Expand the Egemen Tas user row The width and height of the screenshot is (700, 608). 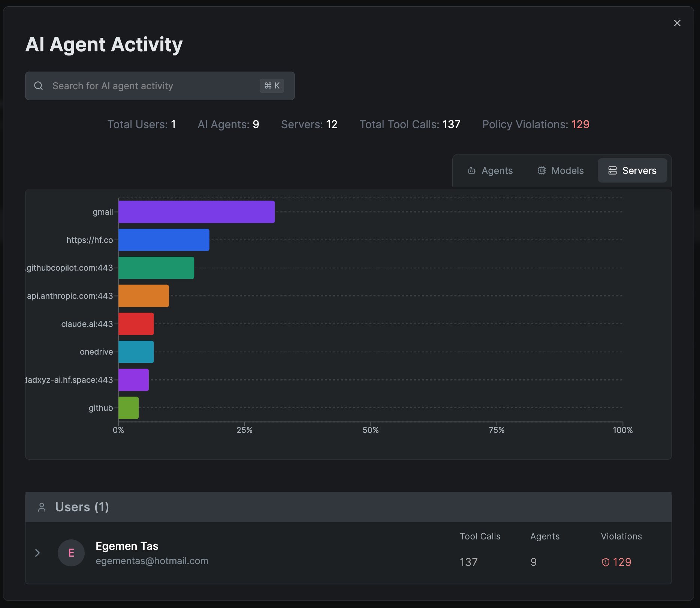pos(37,553)
